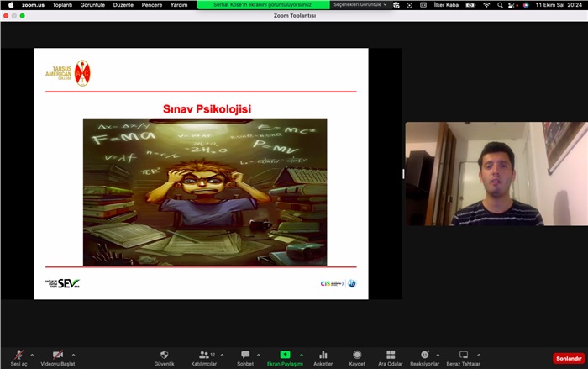Screen dimensions: 588x369
Task: Open Beyaz Tahtalar whiteboards
Action: (463, 358)
